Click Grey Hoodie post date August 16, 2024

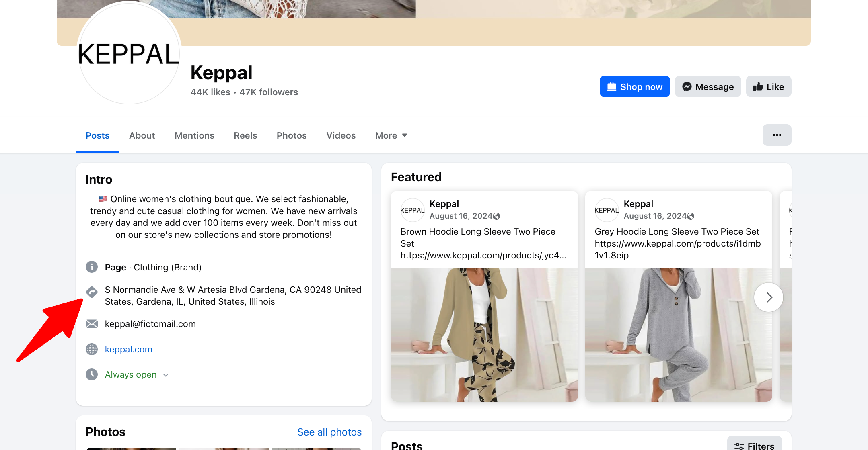pyautogui.click(x=655, y=216)
